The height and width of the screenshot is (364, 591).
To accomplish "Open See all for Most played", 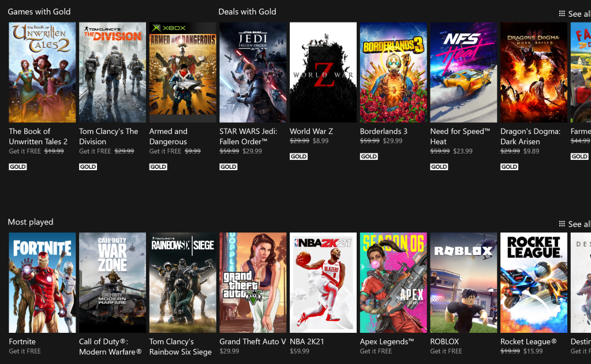I will (x=579, y=224).
